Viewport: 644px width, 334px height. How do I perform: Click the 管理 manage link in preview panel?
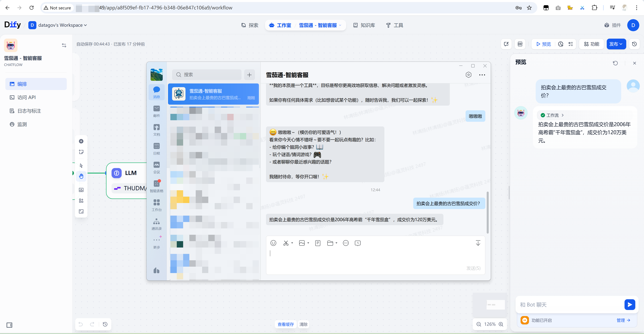point(623,320)
